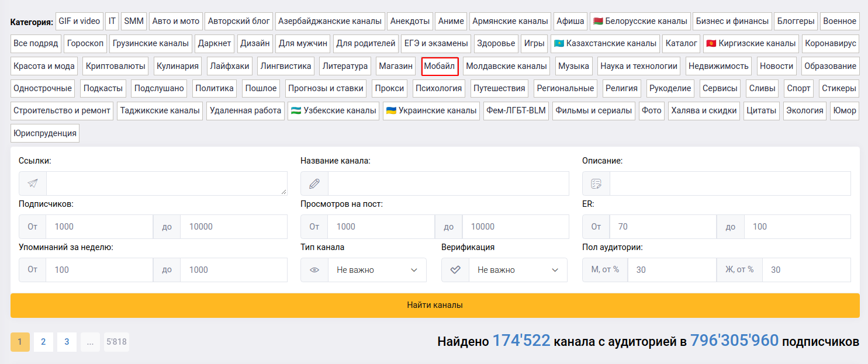Select the Казахстанские каналы category

click(605, 43)
